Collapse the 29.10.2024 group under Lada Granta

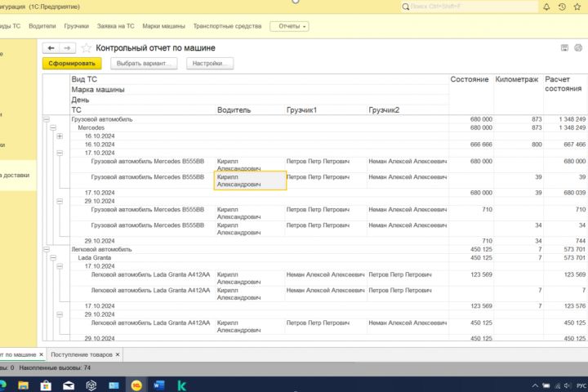60,314
